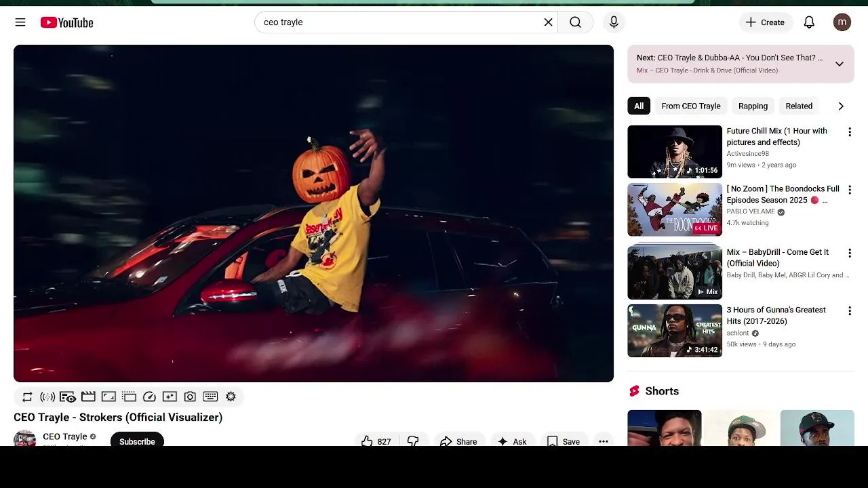
Task: Open the hamburger guide menu
Action: pos(20,22)
